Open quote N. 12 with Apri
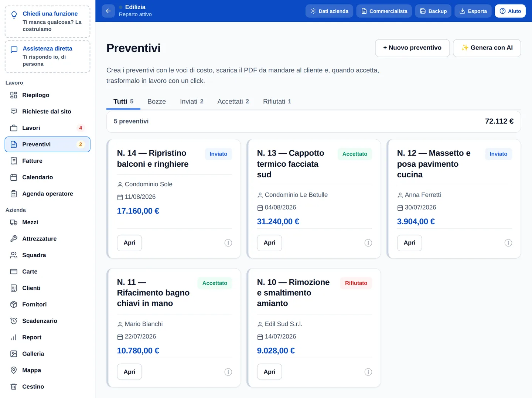This screenshot has width=532, height=398. 409,243
